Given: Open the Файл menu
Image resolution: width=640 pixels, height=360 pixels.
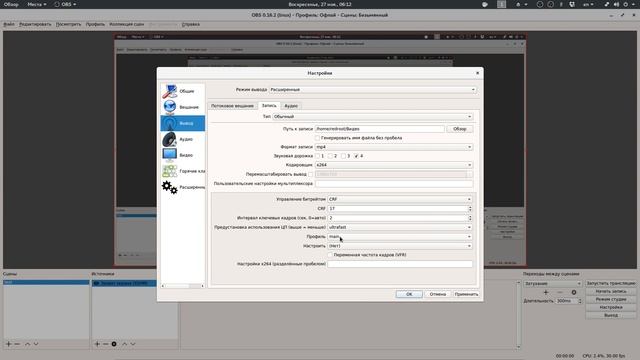Looking at the screenshot, I should 9,24.
